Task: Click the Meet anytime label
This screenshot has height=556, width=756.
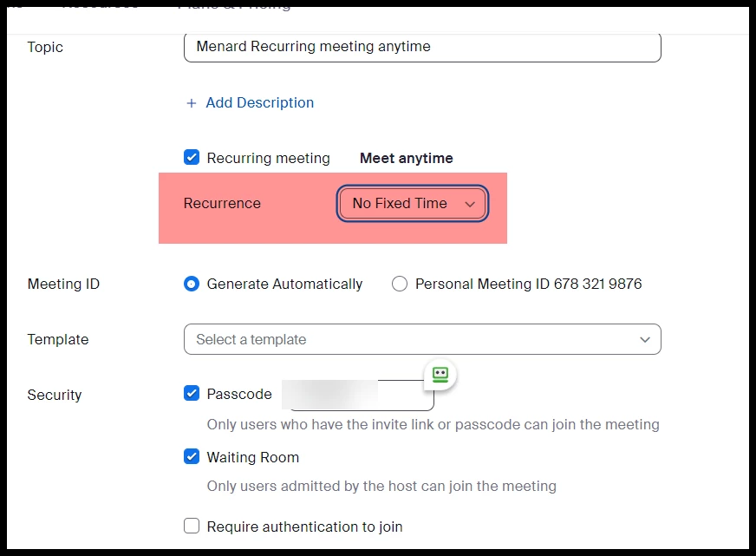Action: pyautogui.click(x=407, y=158)
